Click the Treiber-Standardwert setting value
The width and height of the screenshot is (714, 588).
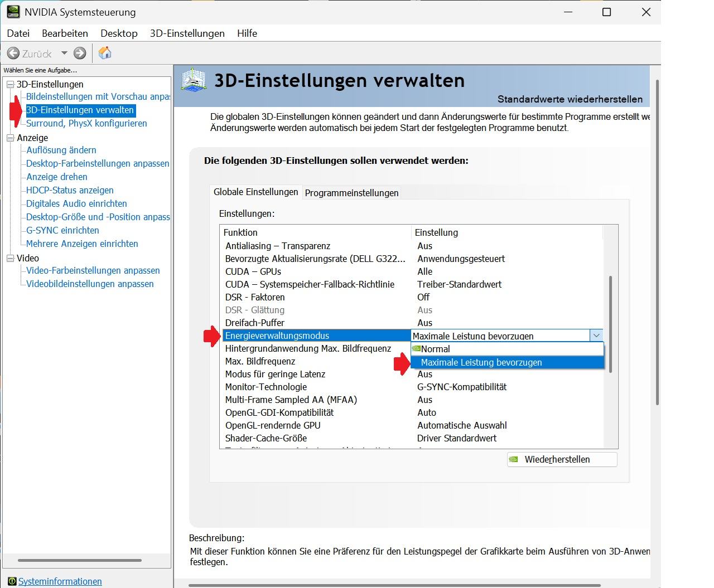click(x=460, y=284)
